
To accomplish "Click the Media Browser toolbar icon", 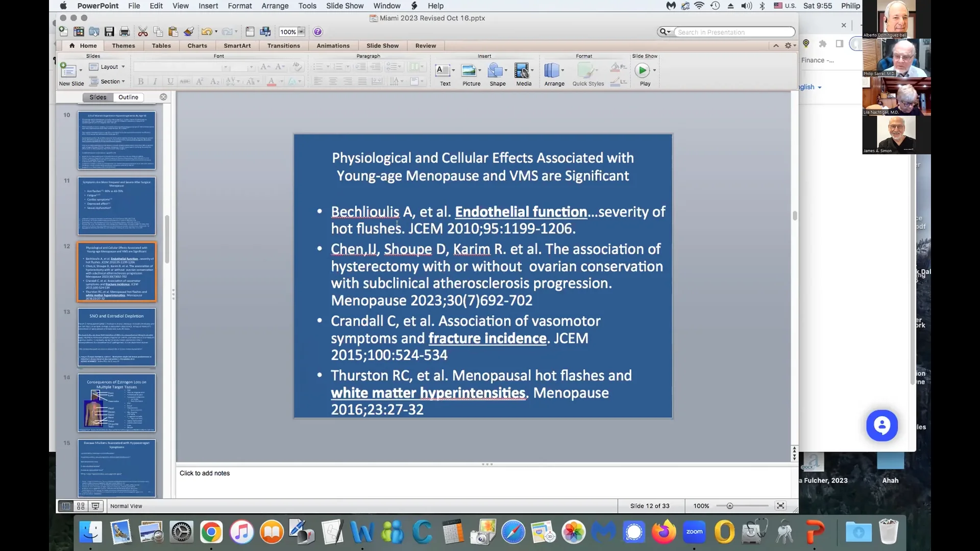I will [265, 32].
